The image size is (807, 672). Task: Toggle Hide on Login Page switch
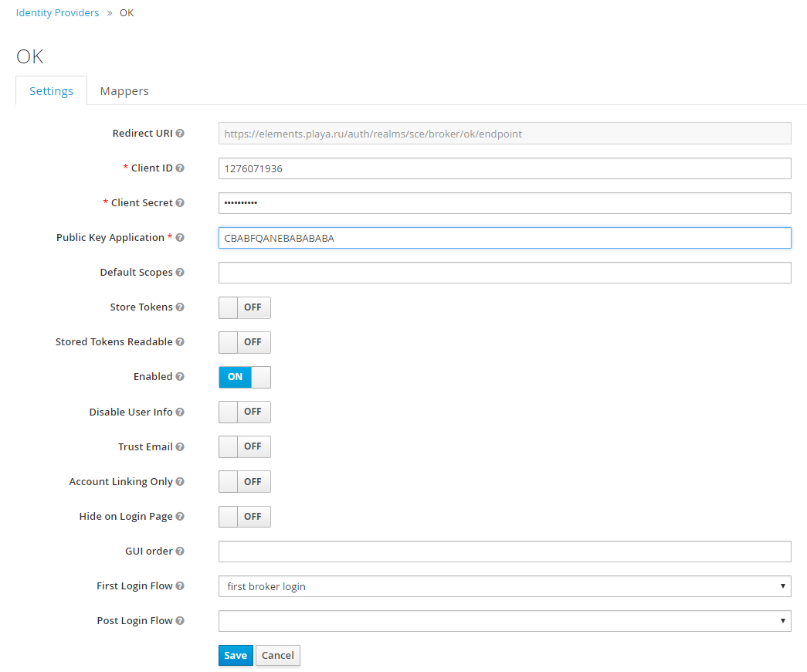[x=244, y=517]
